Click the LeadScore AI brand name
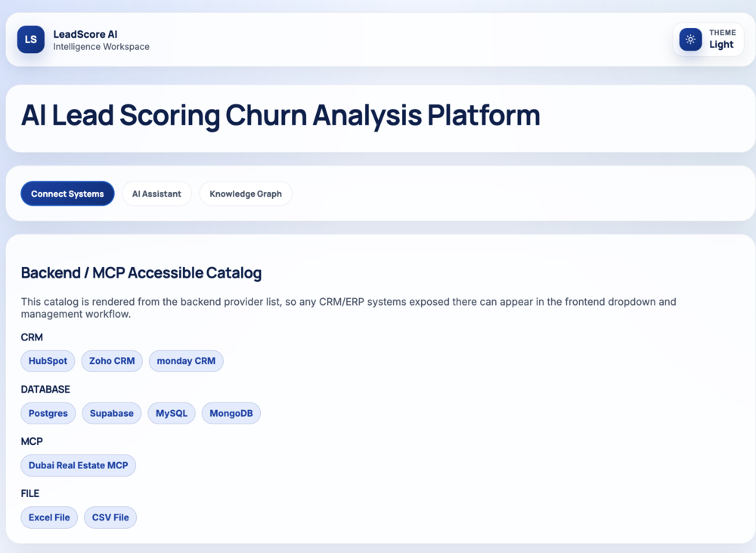This screenshot has width=756, height=553. (85, 34)
